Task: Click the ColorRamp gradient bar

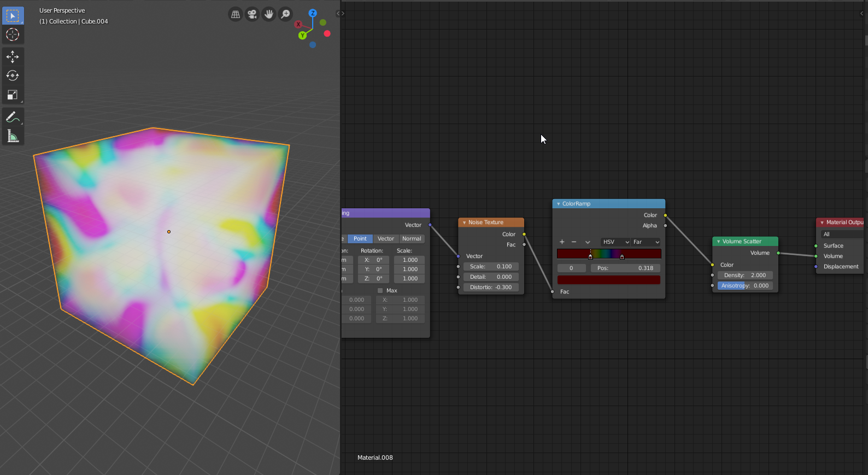Action: 609,253
